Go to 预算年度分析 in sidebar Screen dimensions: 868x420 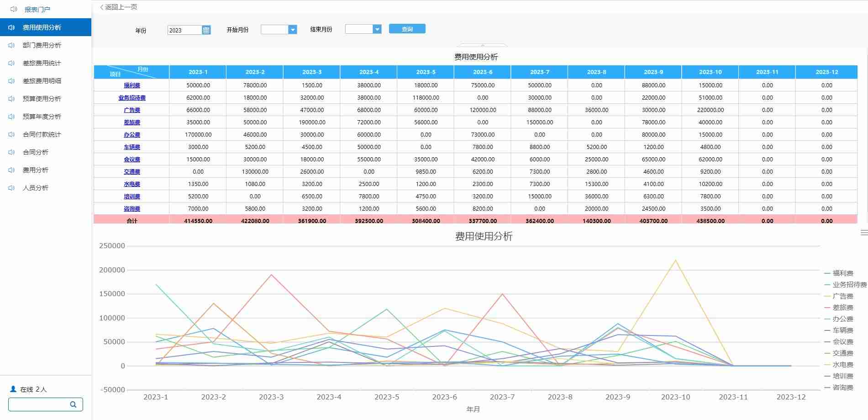click(x=42, y=117)
